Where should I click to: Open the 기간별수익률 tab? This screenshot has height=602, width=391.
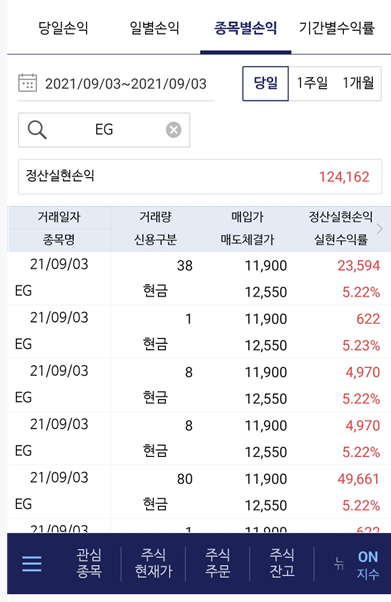(337, 28)
